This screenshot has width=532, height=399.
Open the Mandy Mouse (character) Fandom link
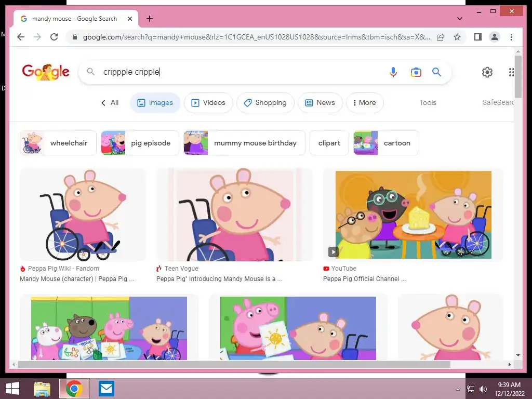pos(77,279)
